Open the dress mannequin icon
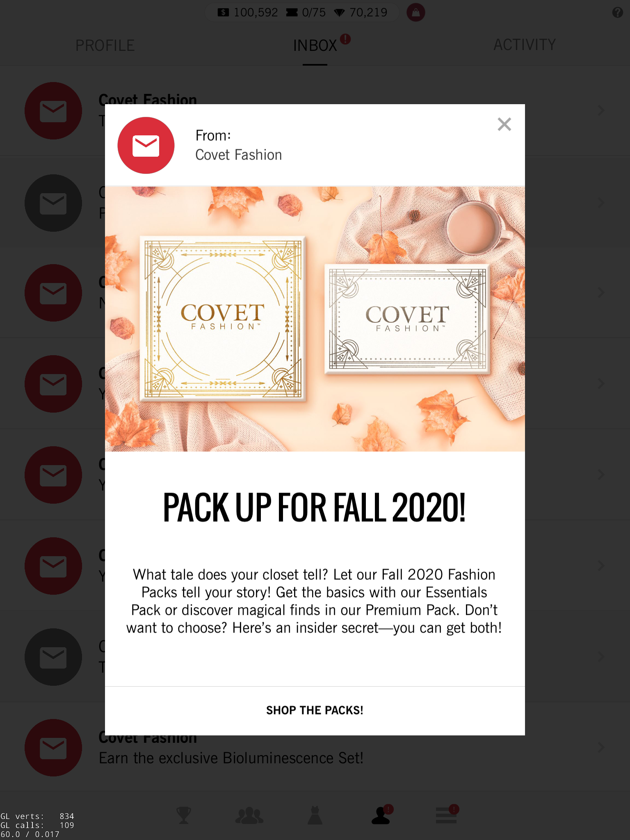The image size is (630, 840). tap(315, 815)
